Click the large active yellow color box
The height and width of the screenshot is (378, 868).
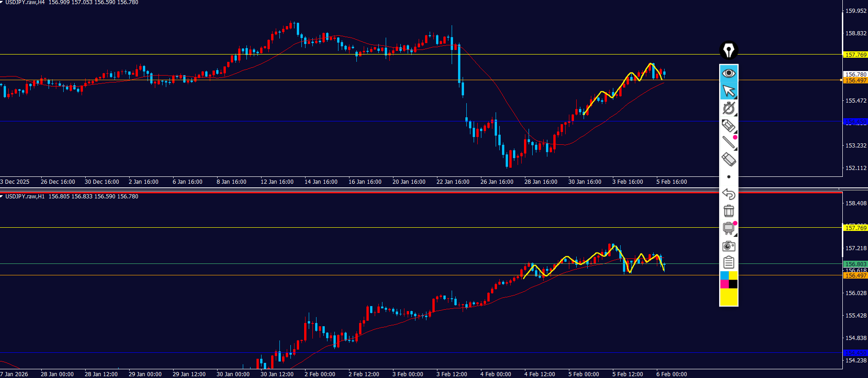tap(728, 297)
